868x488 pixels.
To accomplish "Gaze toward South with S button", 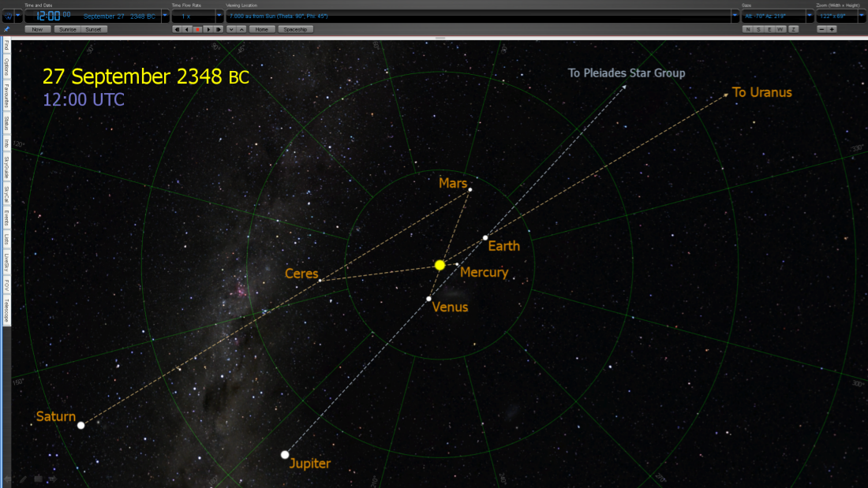I will click(759, 29).
